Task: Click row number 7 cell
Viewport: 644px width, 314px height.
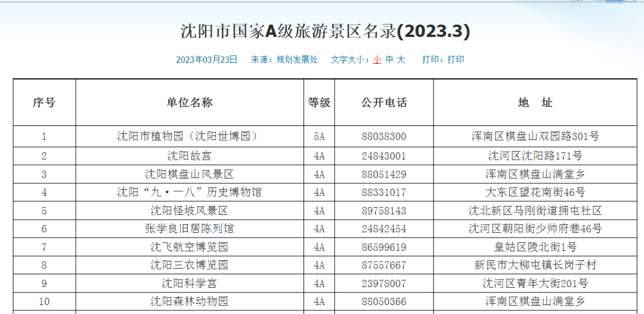Action: [44, 247]
